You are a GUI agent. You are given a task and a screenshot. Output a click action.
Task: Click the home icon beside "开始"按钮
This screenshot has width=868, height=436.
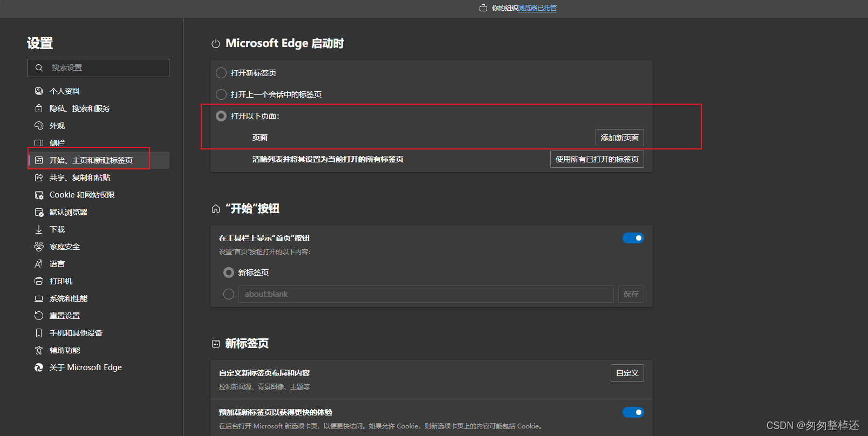pyautogui.click(x=216, y=209)
